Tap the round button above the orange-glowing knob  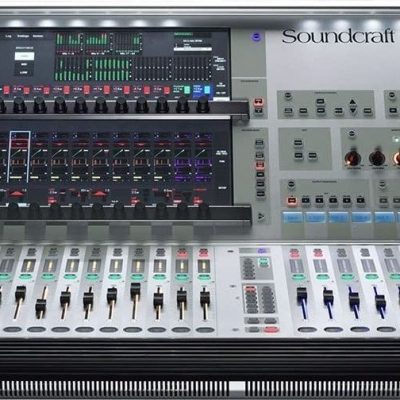[351, 134]
